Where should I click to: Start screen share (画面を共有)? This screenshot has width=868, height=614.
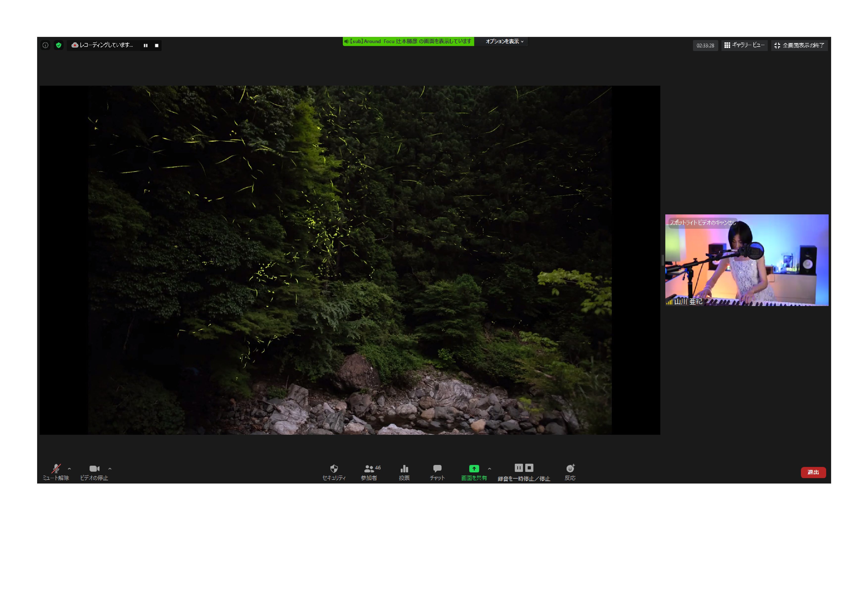point(474,472)
